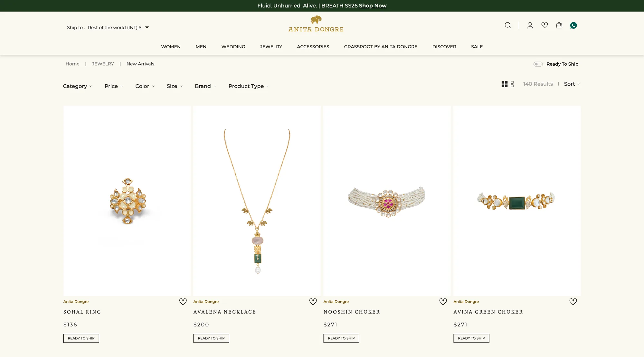Open Grassroot by Anita Dongre menu
The image size is (644, 357).
coord(381,47)
